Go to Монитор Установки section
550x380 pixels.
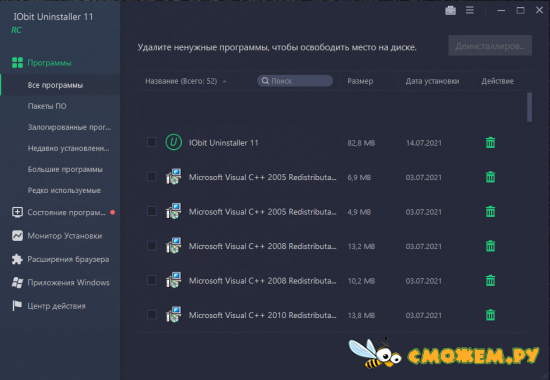(x=65, y=236)
